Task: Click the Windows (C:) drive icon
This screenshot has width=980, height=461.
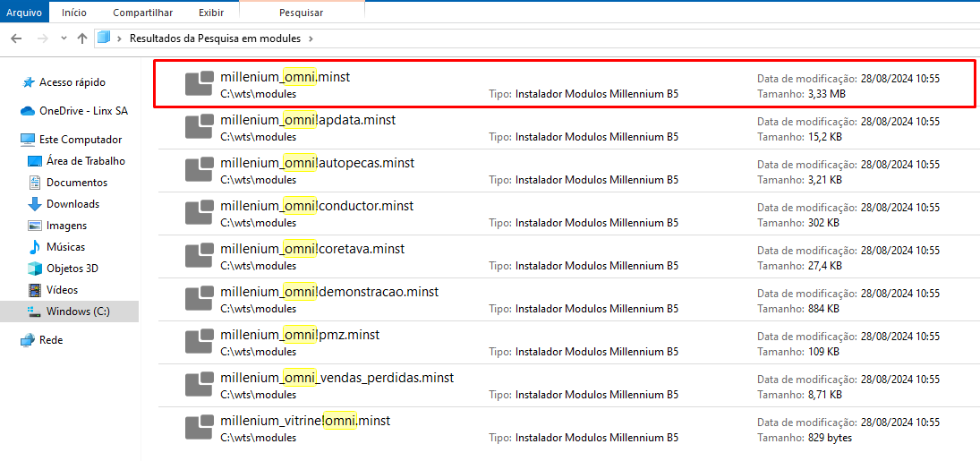Action: click(x=35, y=312)
